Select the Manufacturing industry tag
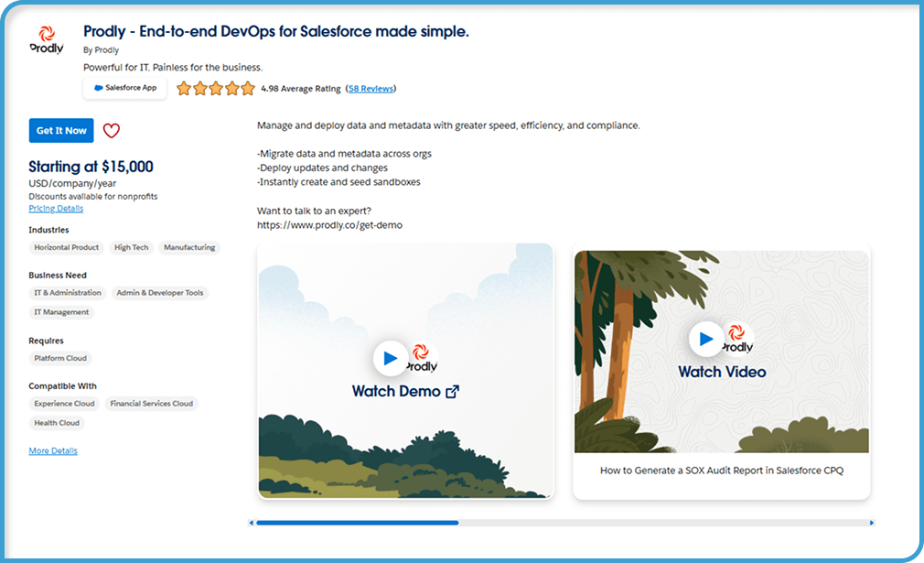Image resolution: width=924 pixels, height=563 pixels. click(x=189, y=247)
